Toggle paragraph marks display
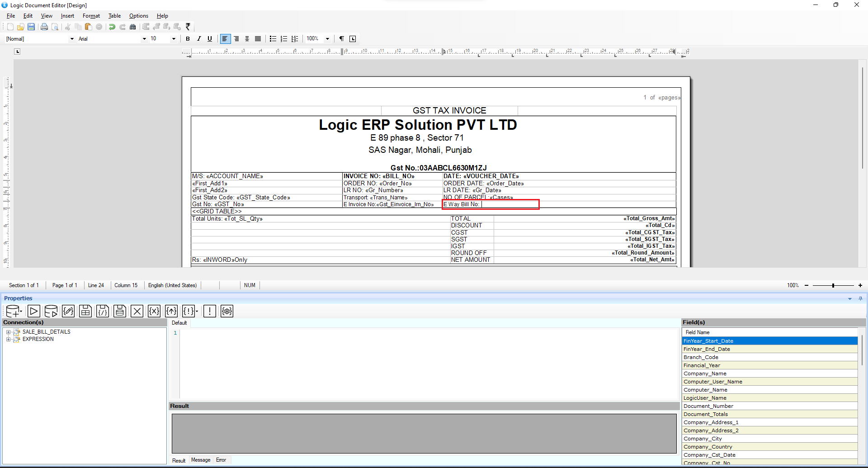 pos(342,39)
